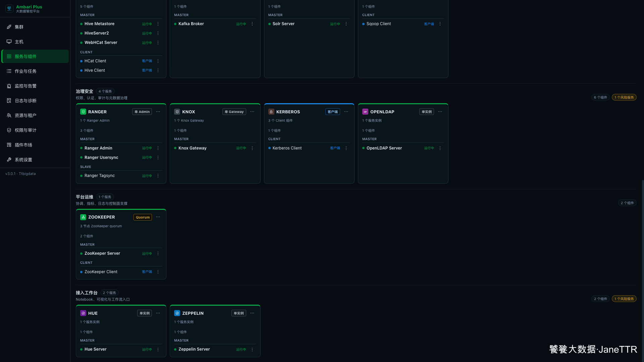
Task: Click the ZEPPELIN service icon
Action: [x=177, y=313]
